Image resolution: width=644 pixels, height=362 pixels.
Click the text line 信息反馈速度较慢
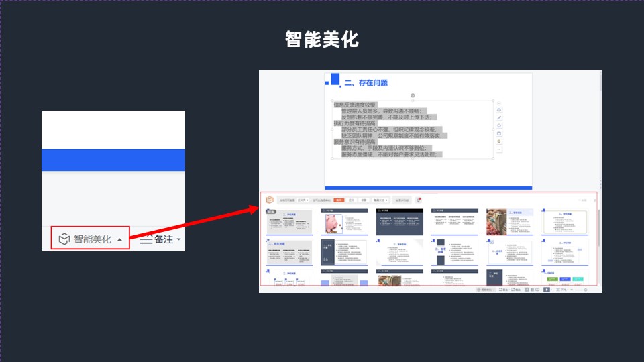click(x=354, y=105)
